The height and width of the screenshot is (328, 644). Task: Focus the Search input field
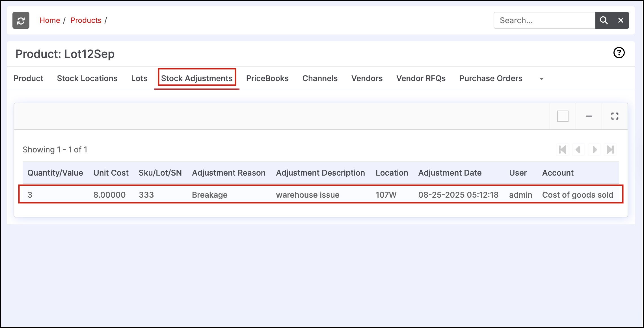(x=544, y=20)
